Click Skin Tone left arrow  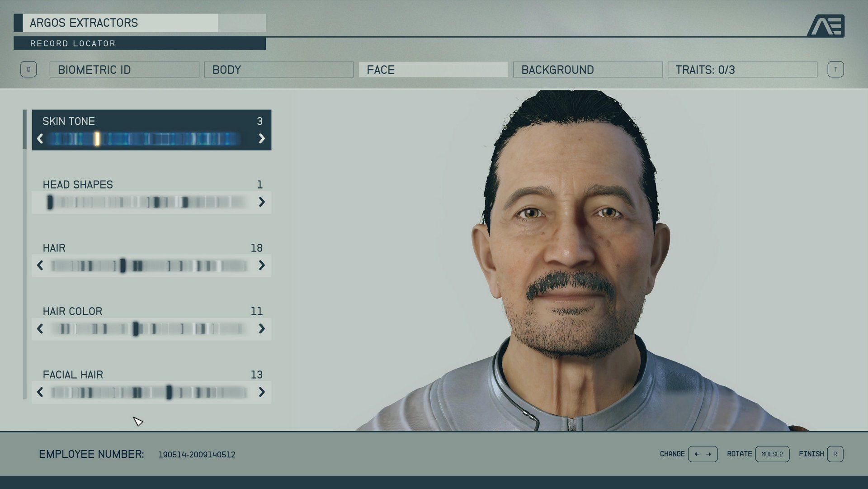pyautogui.click(x=40, y=139)
